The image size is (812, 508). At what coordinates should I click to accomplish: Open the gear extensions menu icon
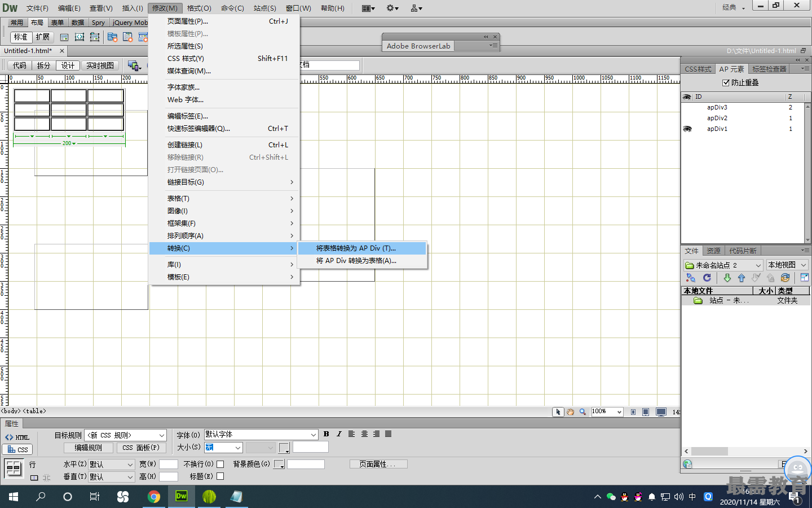point(392,8)
